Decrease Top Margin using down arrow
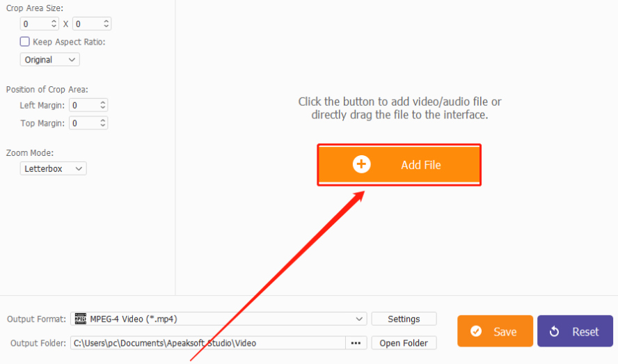618x364 pixels. [102, 125]
